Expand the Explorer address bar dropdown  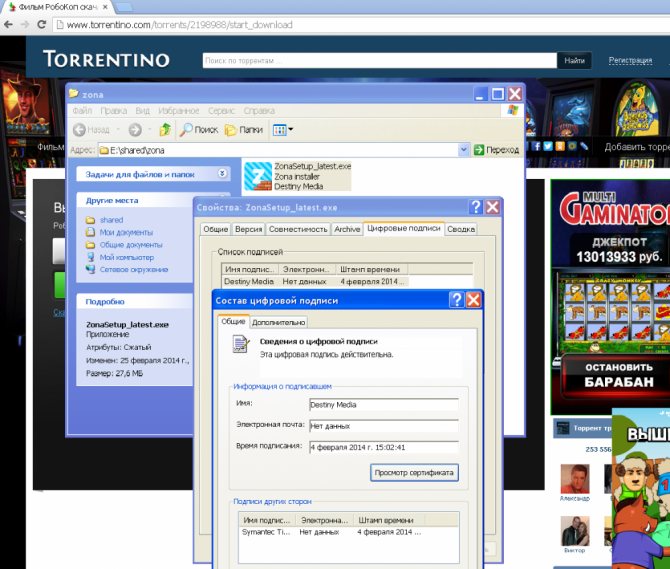tap(463, 150)
